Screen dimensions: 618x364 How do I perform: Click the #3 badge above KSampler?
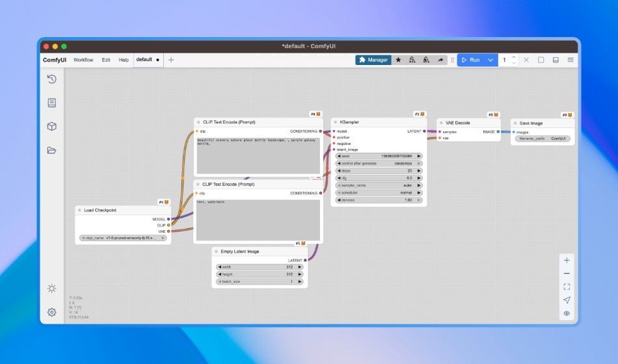420,114
